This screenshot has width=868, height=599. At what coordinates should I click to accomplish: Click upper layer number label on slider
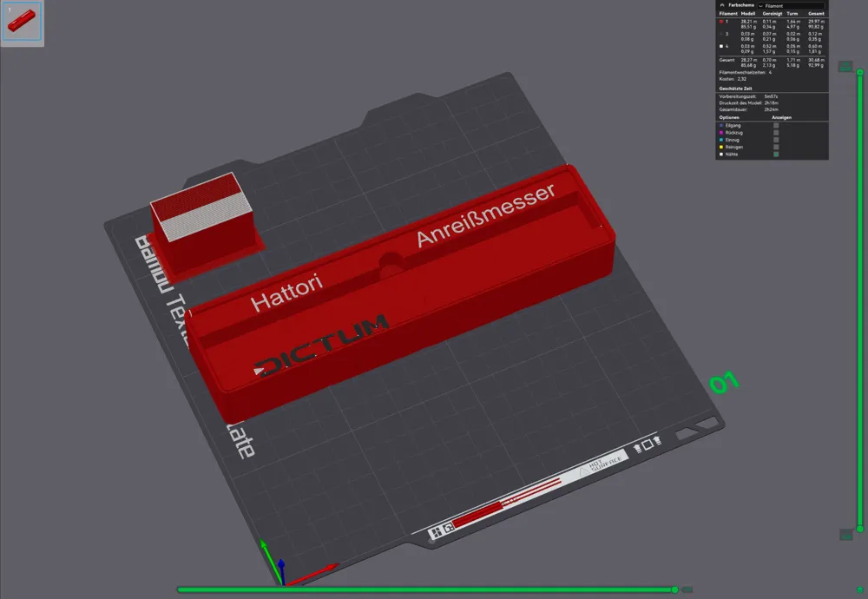pyautogui.click(x=845, y=67)
